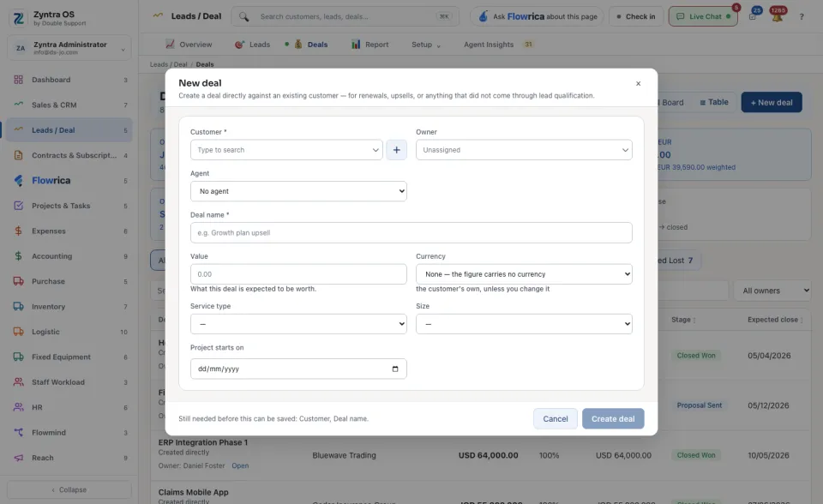Click the Staff Workload people icon
Screen dimensions: 823x504
[18, 382]
